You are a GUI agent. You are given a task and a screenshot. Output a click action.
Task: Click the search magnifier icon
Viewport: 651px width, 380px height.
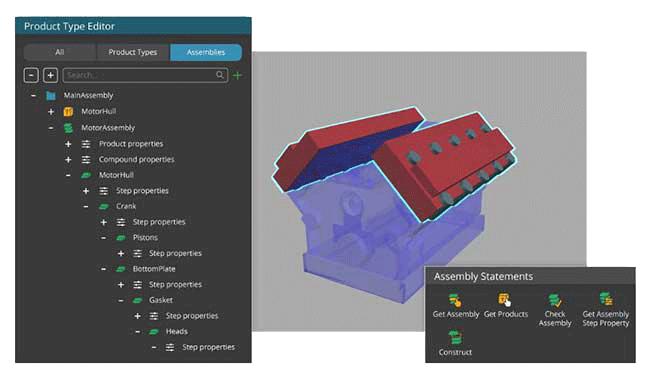(220, 75)
